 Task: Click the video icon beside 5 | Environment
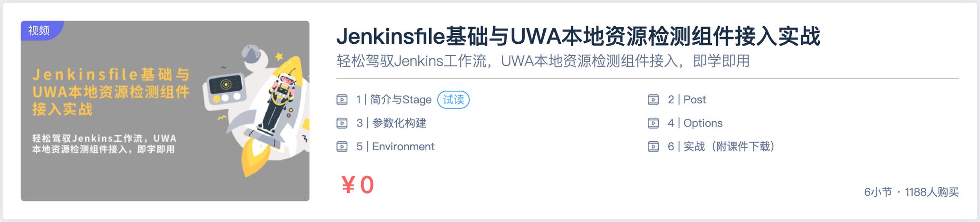[x=342, y=146]
